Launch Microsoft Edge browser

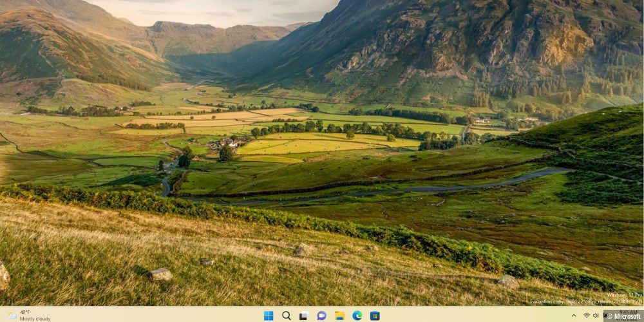(x=357, y=316)
